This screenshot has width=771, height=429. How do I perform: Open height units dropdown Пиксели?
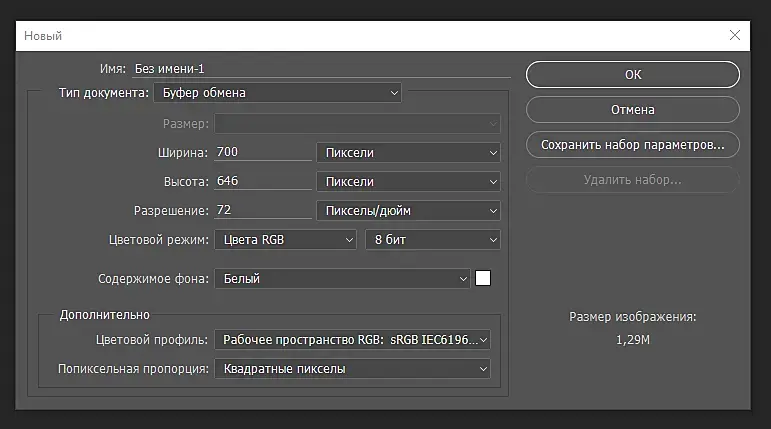[407, 181]
